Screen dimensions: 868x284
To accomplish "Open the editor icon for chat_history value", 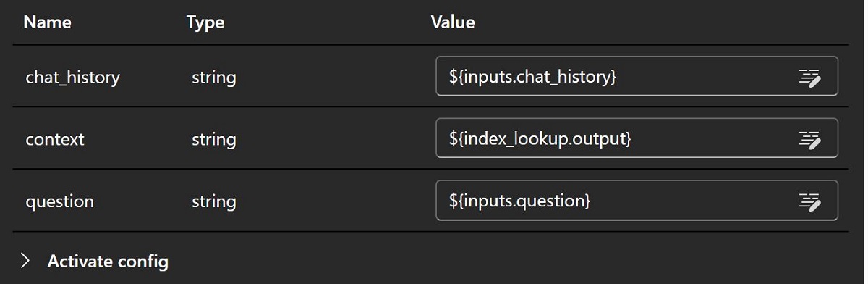I will pos(810,77).
